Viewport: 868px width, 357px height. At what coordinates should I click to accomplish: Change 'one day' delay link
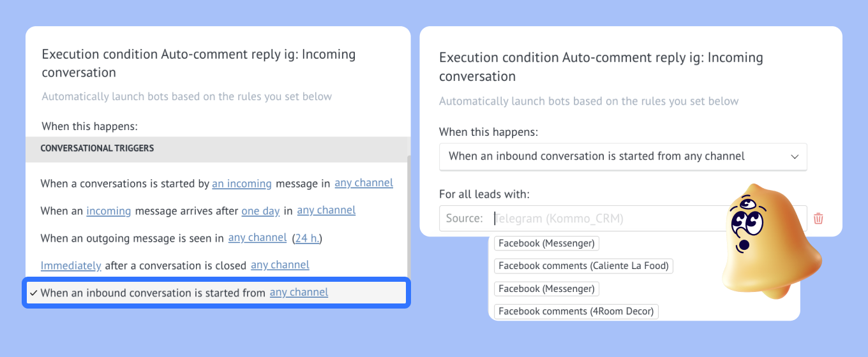(x=260, y=210)
